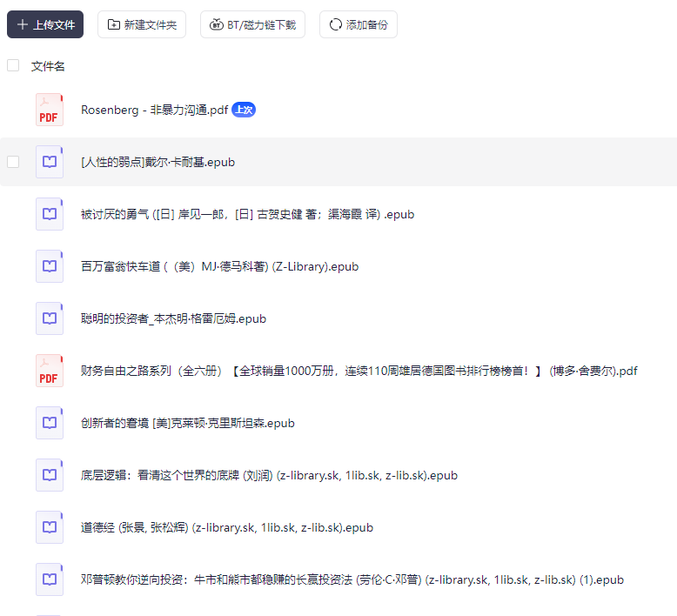Open BT/磁力链下载 downloader
677x616 pixels.
click(252, 24)
